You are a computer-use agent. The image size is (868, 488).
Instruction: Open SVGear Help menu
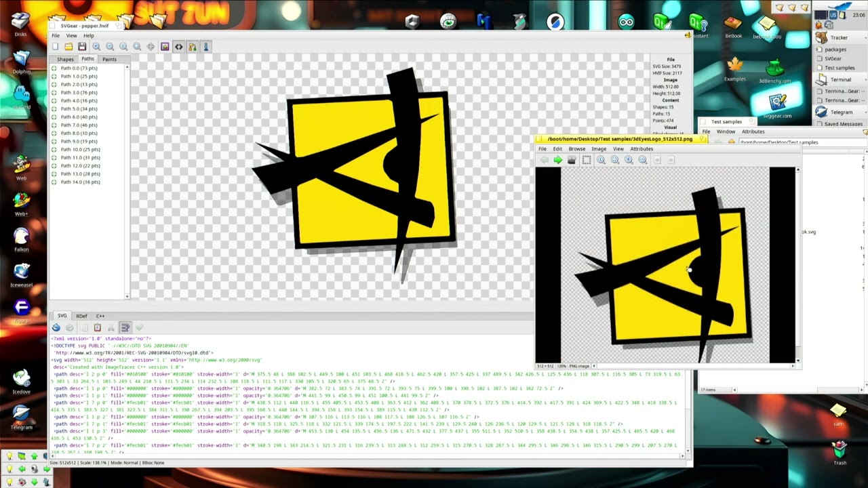click(89, 35)
